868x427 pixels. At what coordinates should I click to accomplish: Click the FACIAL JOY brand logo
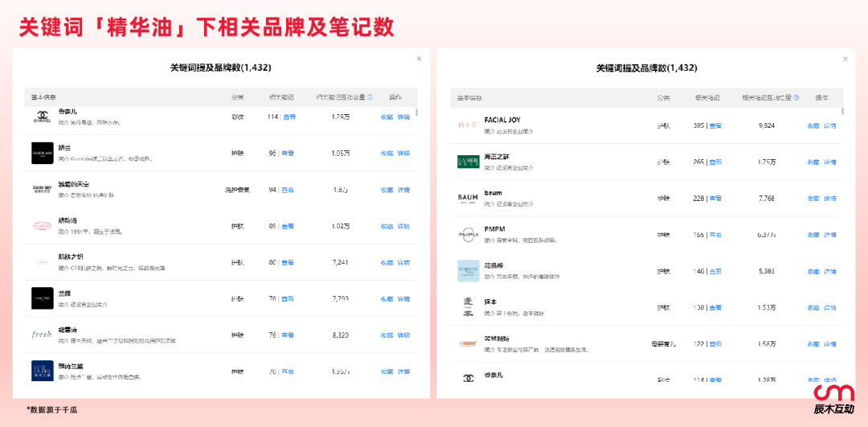click(x=469, y=125)
